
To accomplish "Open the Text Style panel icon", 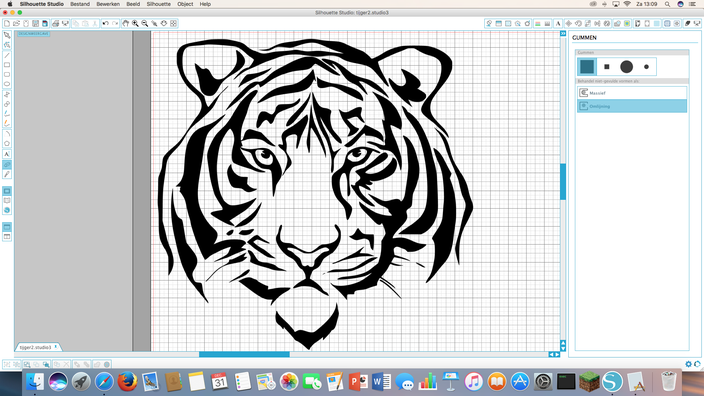I will click(x=558, y=23).
